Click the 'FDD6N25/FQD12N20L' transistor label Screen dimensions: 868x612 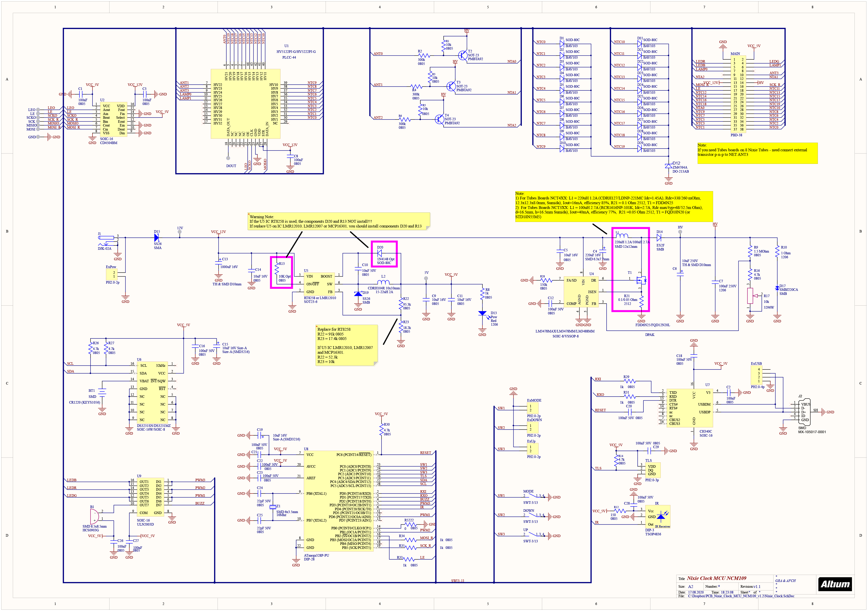click(x=652, y=325)
